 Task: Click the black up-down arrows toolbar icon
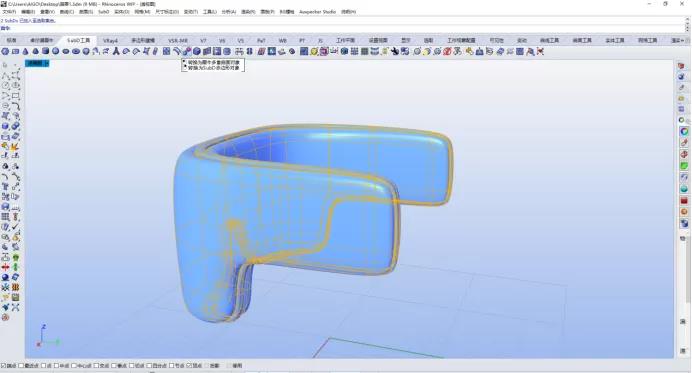click(250, 51)
